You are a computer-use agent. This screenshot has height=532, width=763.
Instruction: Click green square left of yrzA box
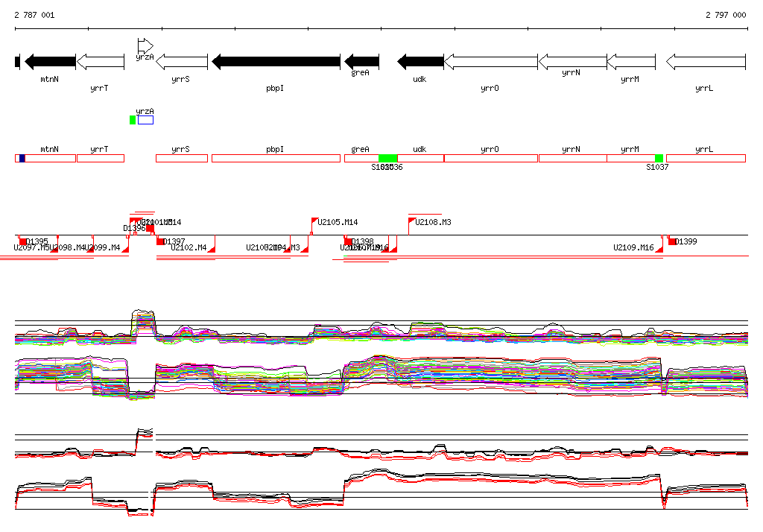(x=133, y=120)
